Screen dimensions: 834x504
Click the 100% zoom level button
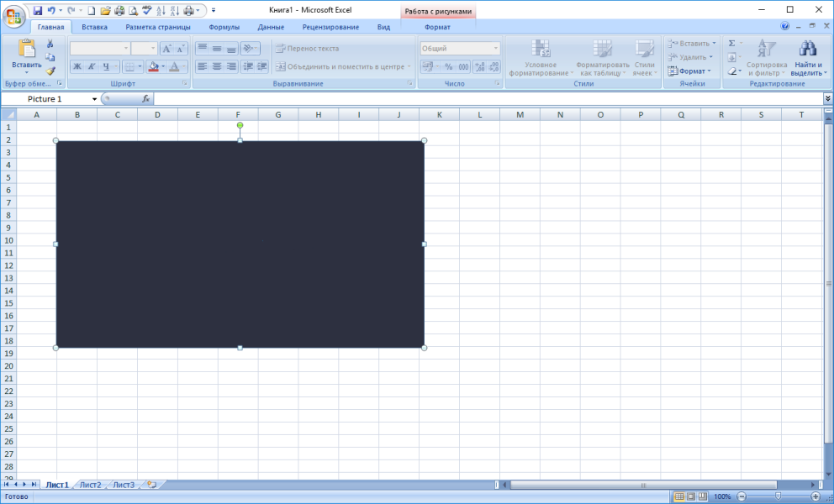pyautogui.click(x=722, y=496)
